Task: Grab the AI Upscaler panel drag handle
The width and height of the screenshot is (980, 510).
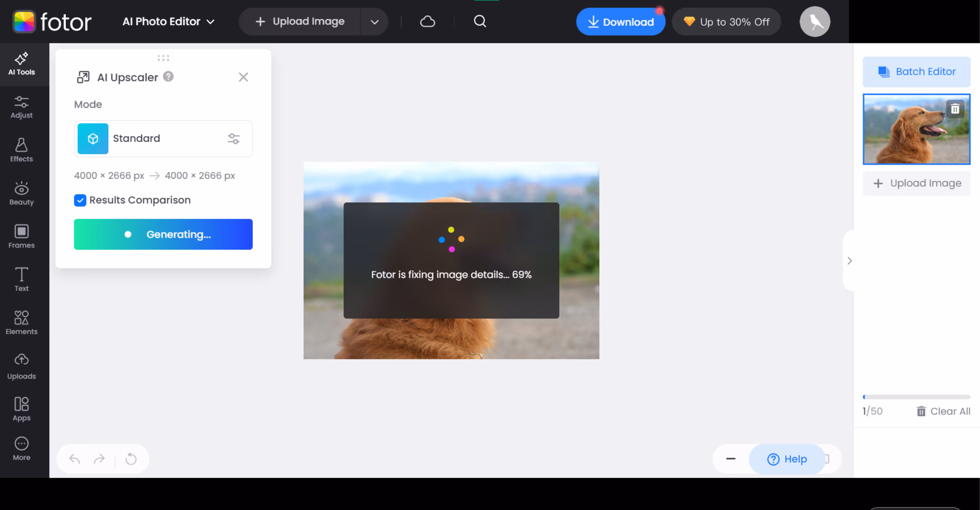Action: coord(163,58)
